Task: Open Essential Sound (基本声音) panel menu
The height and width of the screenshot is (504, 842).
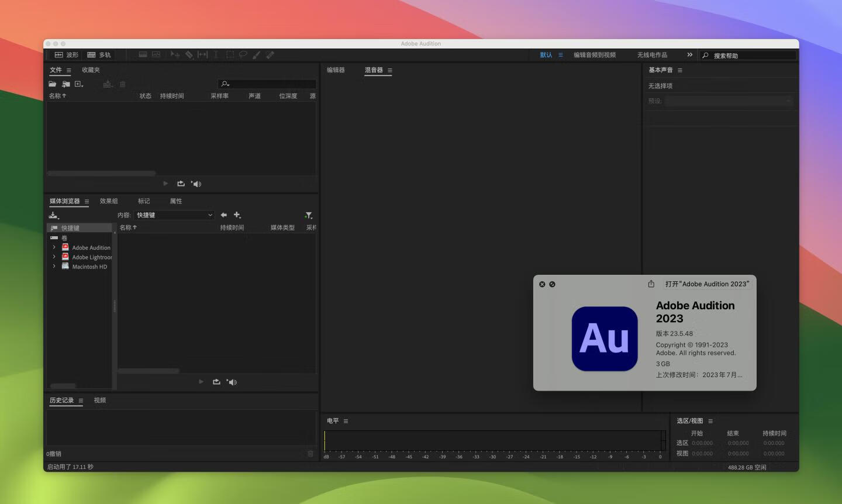Action: pyautogui.click(x=680, y=71)
